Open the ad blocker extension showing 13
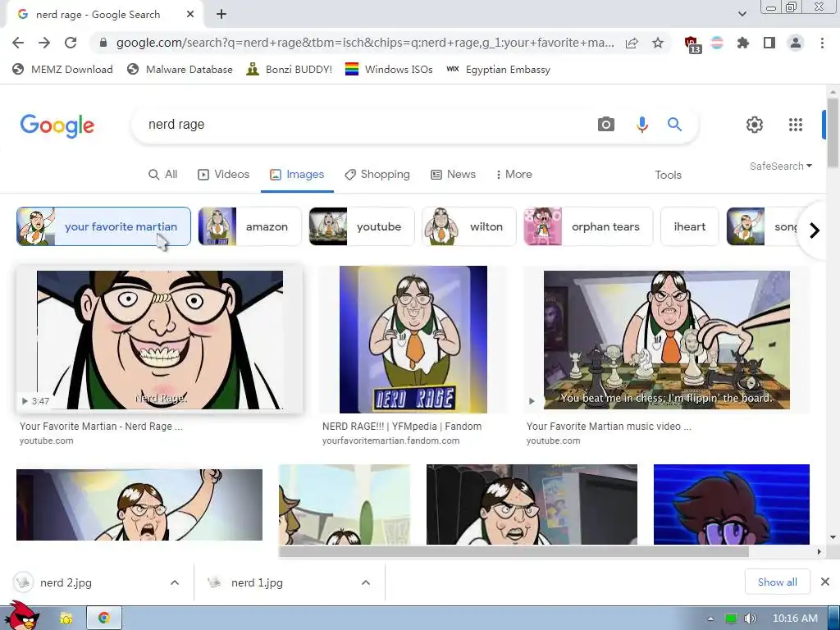Image resolution: width=840 pixels, height=630 pixels. pos(692,44)
